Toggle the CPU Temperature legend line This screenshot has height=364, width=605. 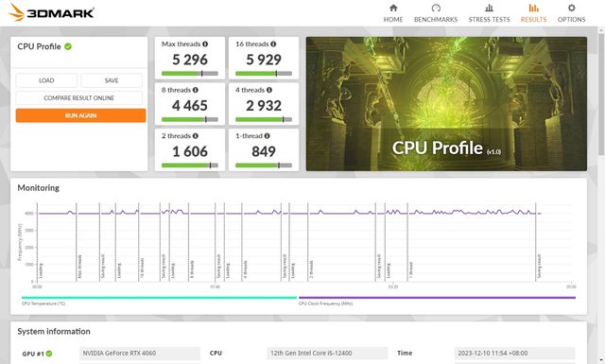pyautogui.click(x=160, y=298)
